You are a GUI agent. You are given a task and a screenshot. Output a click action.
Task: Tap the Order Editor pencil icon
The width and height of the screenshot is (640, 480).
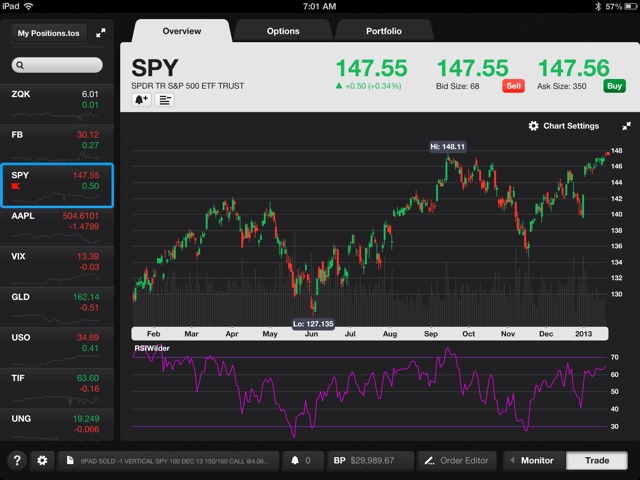(429, 461)
